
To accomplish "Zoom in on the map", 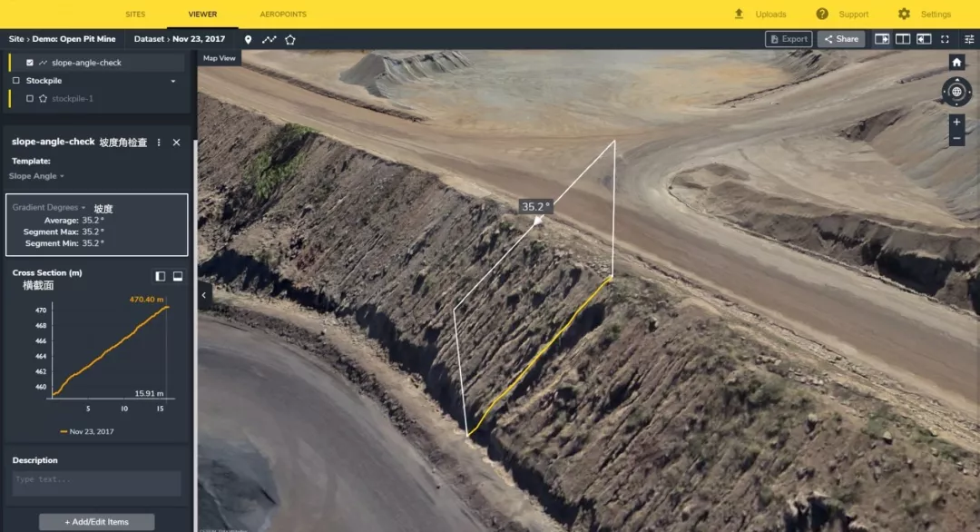I will (x=956, y=122).
